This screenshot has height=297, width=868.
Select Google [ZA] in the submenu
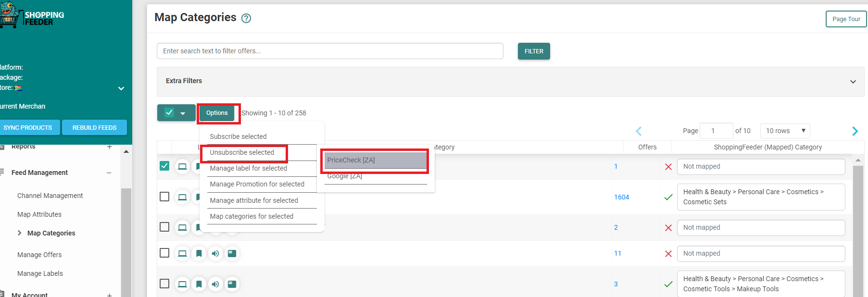click(x=376, y=176)
